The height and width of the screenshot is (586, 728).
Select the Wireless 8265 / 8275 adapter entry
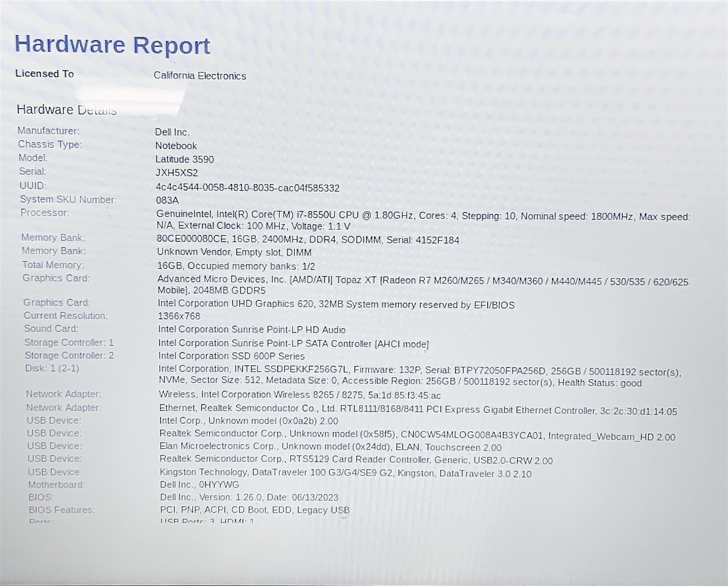click(300, 395)
